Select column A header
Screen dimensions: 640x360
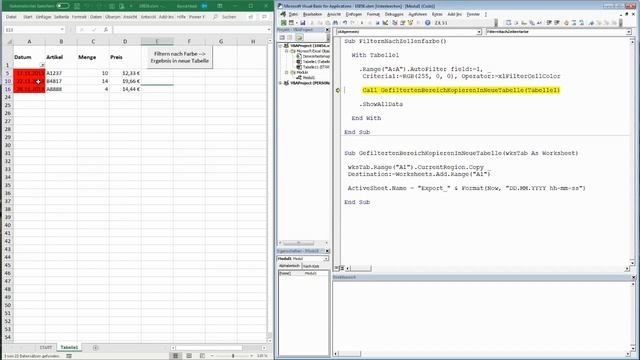pyautogui.click(x=29, y=42)
